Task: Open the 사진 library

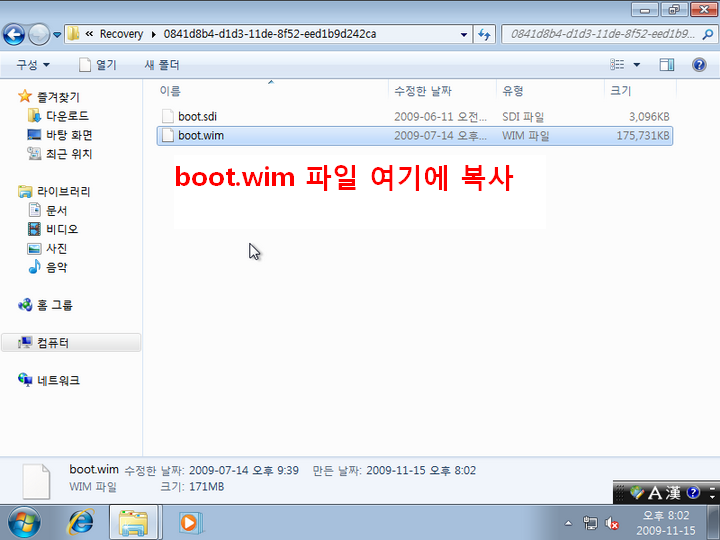Action: 56,248
